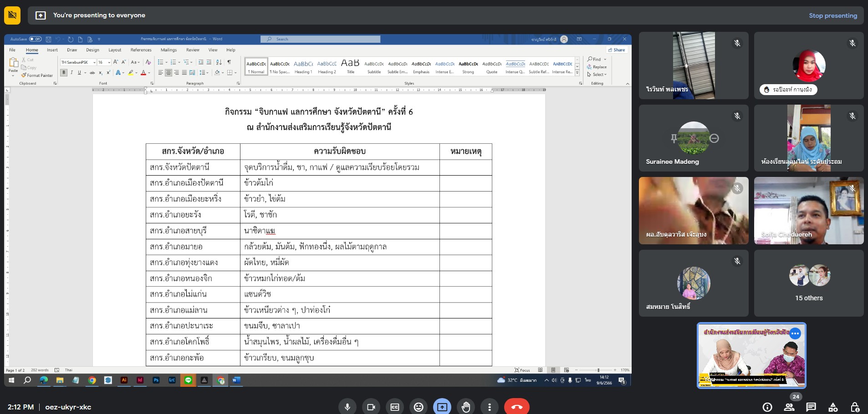Viewport: 868px width, 414px height.
Task: Click the raise hand icon
Action: (465, 407)
